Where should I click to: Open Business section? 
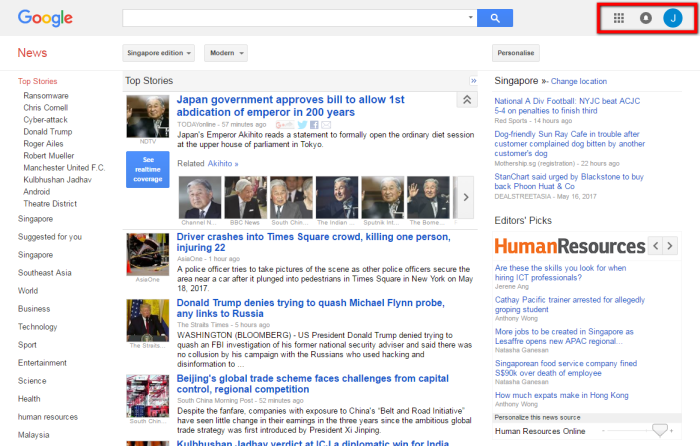[34, 309]
